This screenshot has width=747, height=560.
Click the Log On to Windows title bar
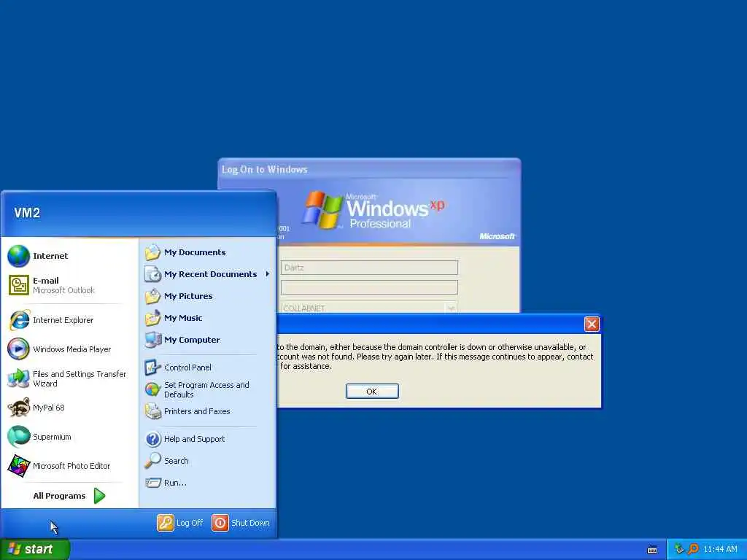369,169
